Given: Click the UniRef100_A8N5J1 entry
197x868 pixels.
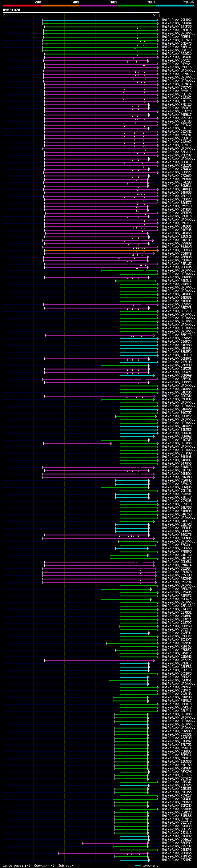Looking at the screenshot, I should click(x=176, y=281).
